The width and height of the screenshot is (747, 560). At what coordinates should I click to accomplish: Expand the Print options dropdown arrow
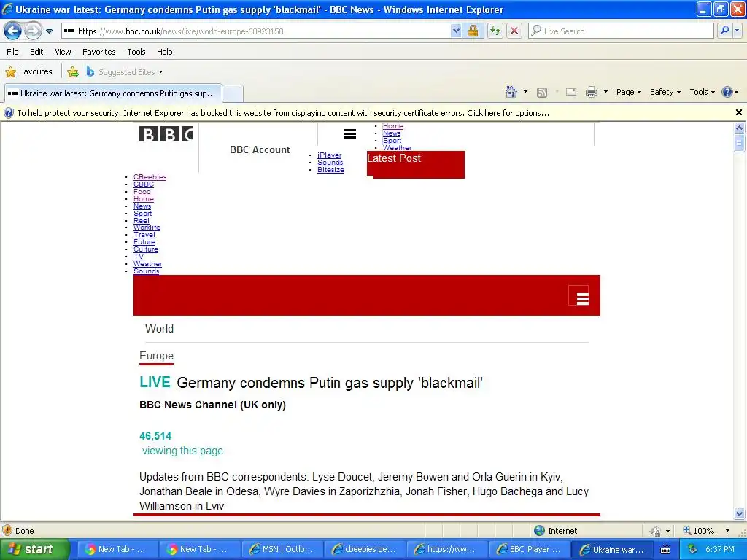[605, 92]
